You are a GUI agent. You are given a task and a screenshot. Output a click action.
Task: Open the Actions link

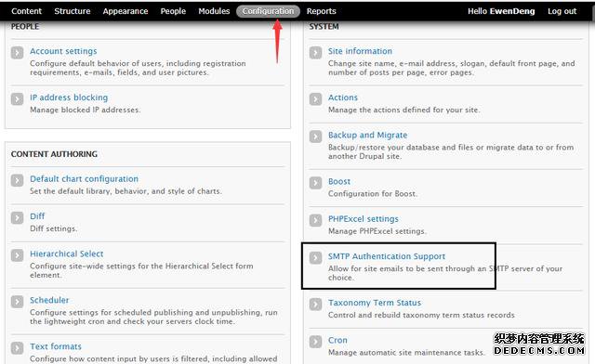click(343, 97)
